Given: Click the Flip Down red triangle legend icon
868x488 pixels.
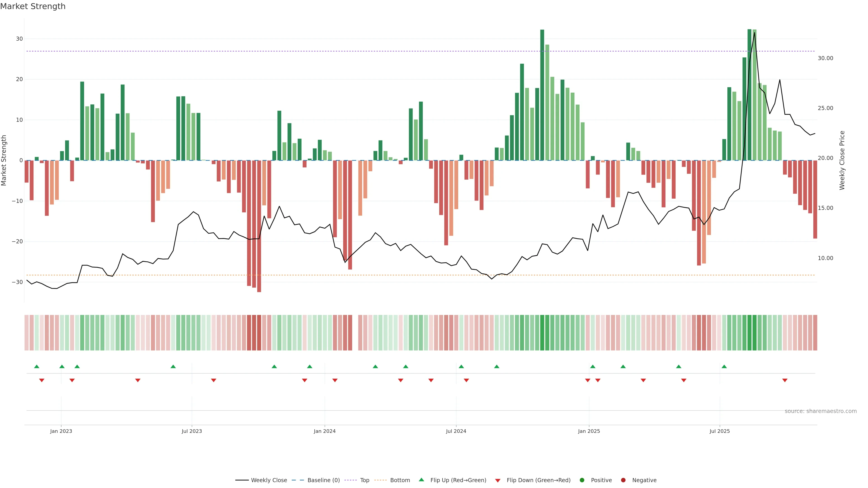Looking at the screenshot, I should click(x=498, y=481).
